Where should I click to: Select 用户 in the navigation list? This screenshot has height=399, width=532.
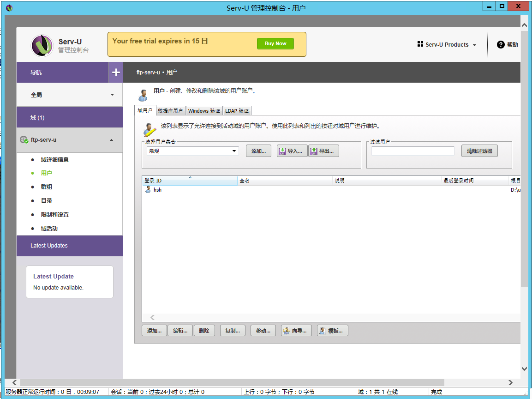pyautogui.click(x=47, y=173)
